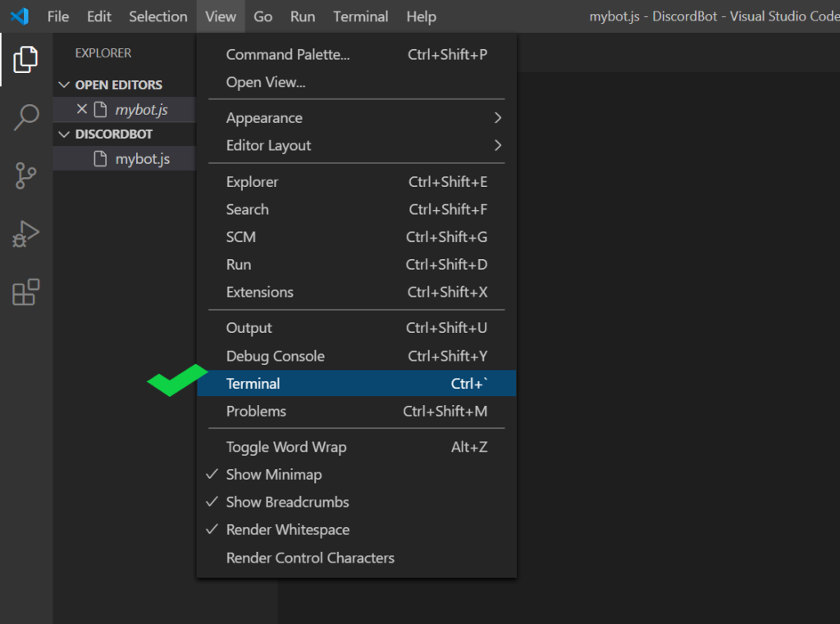Toggle Show Breadcrumbs option

pos(357,502)
